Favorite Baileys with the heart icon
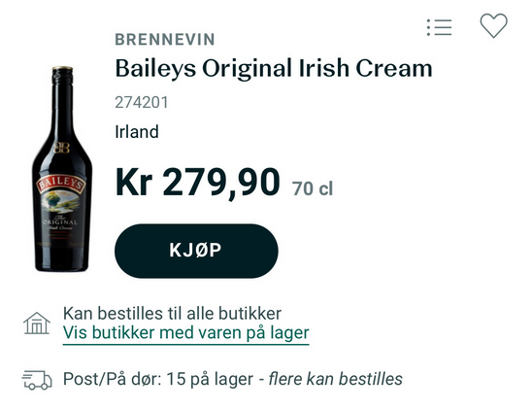 (493, 26)
